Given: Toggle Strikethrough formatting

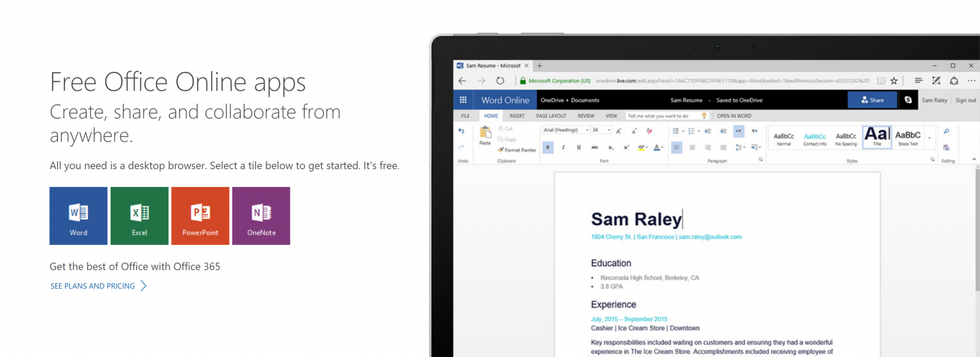Looking at the screenshot, I should tap(594, 148).
